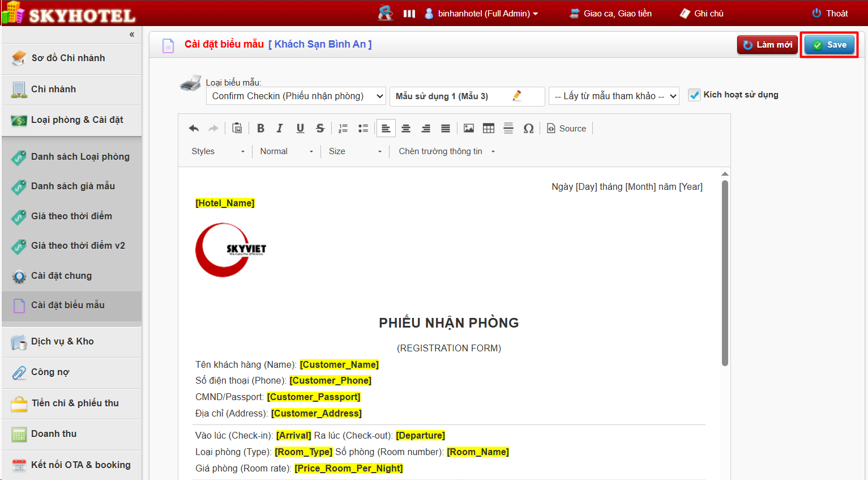Insert a numbered list

coord(343,129)
